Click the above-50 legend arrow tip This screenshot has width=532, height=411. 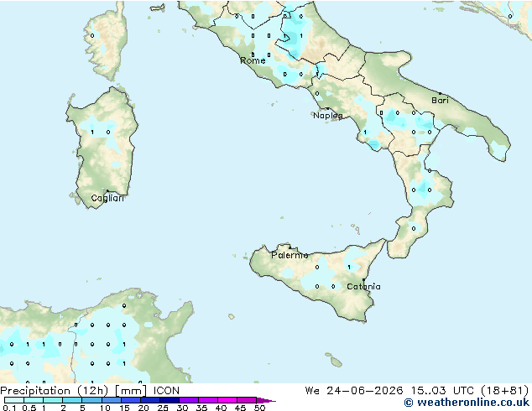pyautogui.click(x=266, y=400)
